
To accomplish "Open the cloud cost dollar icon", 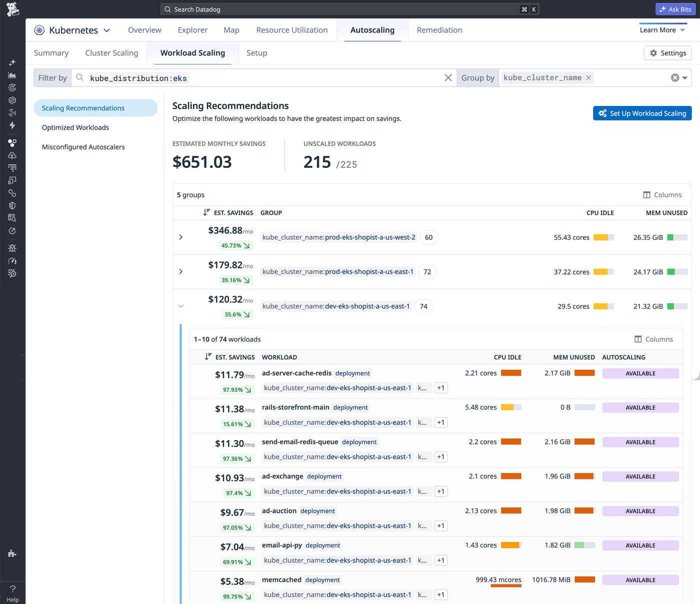I will [12, 155].
